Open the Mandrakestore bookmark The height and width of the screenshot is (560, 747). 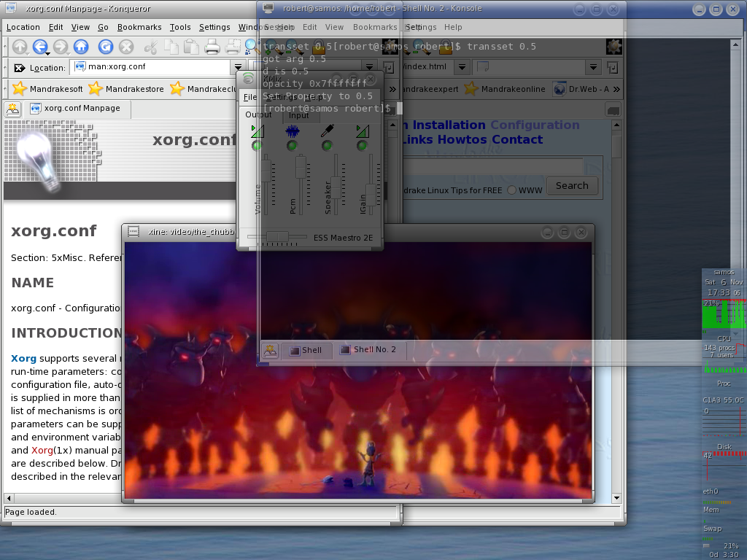pyautogui.click(x=126, y=88)
